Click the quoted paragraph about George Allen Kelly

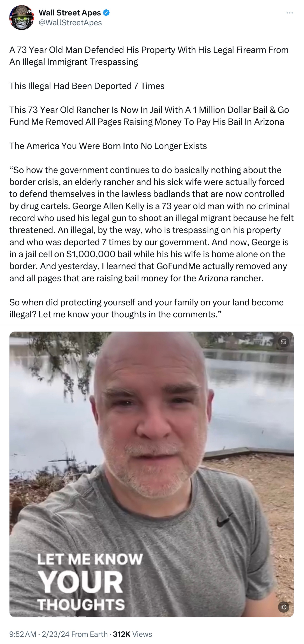pos(151,224)
